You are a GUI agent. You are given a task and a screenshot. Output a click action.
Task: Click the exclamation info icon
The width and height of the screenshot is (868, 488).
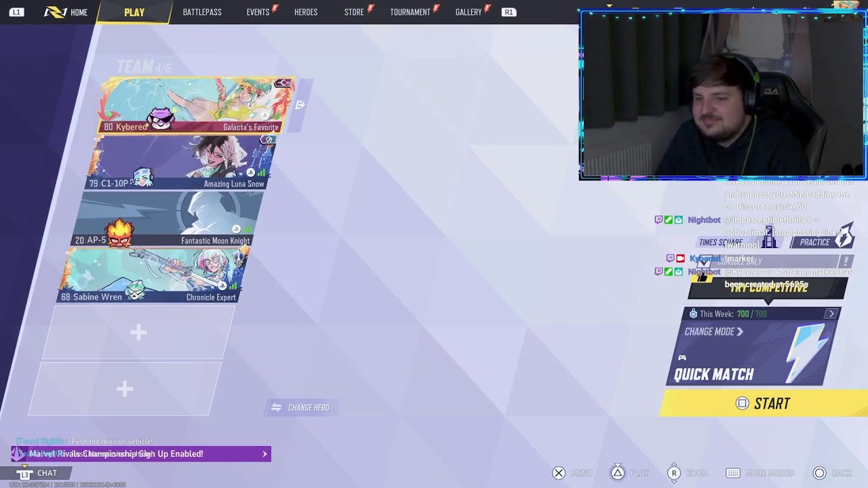coord(846,262)
